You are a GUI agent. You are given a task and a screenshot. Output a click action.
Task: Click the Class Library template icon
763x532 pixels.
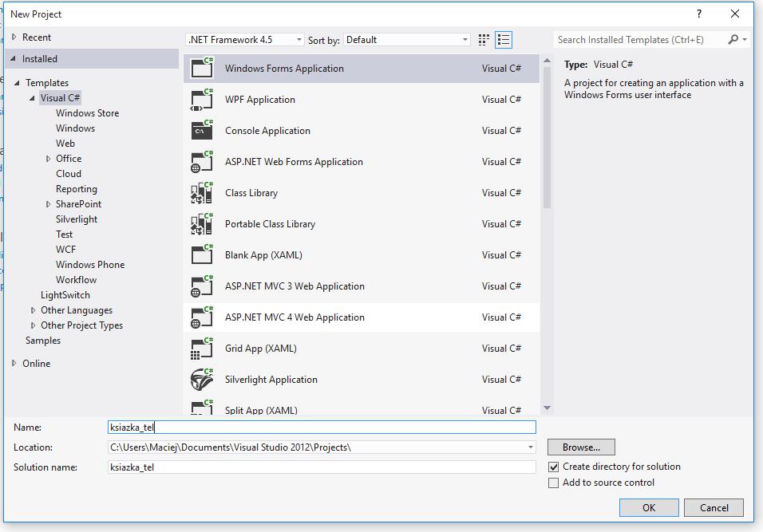point(202,192)
